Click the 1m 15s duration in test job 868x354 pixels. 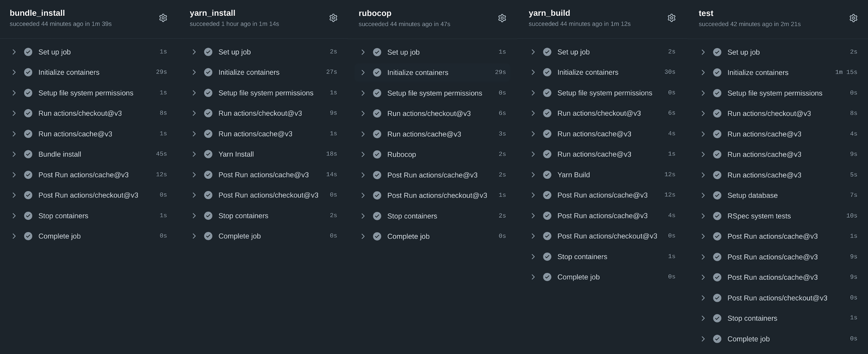coord(846,72)
